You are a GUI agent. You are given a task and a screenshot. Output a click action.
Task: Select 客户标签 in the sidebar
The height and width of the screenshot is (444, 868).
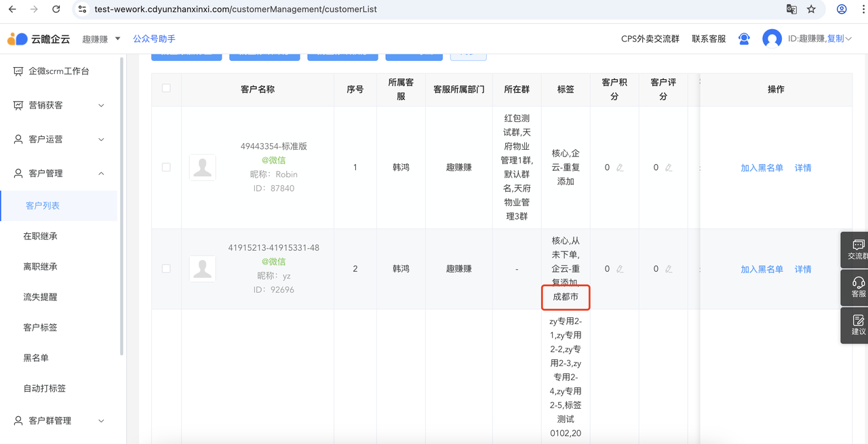click(40, 327)
